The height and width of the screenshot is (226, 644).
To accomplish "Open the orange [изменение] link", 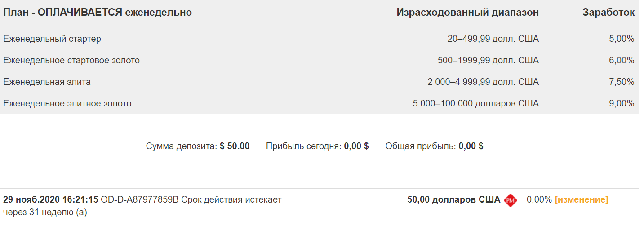I will [582, 199].
